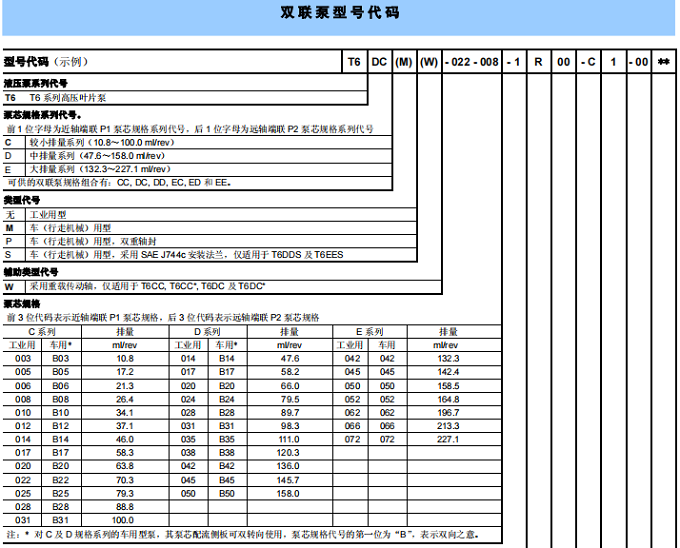The height and width of the screenshot is (548, 680).
Task: Select the (M) cell in example code
Action: [403, 62]
